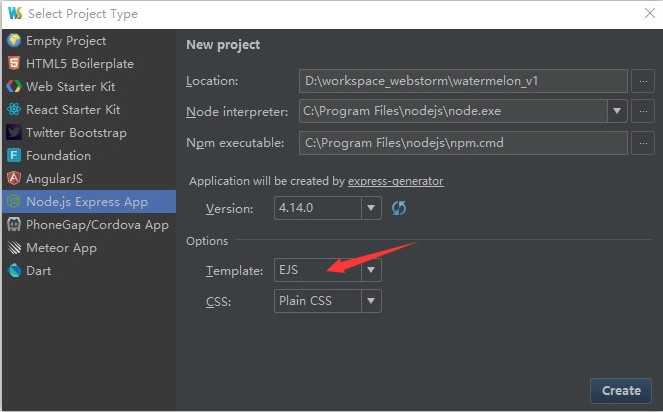Viewport: 663px width, 412px height.
Task: Click the New project heading text
Action: click(223, 44)
